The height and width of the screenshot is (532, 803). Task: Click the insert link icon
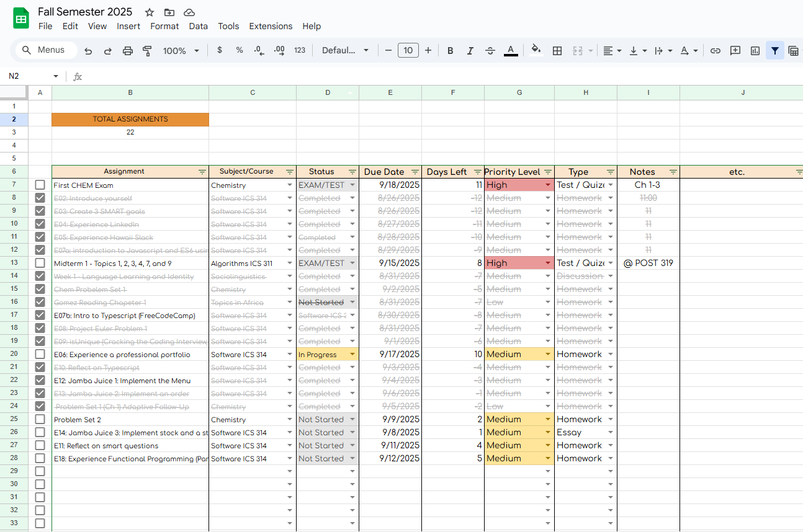[716, 51]
